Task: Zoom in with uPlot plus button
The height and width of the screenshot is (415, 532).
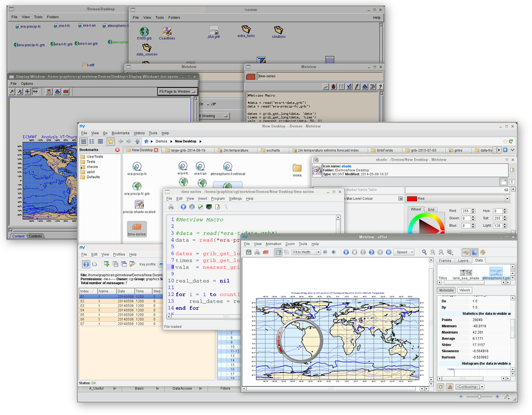Action: 333,252
